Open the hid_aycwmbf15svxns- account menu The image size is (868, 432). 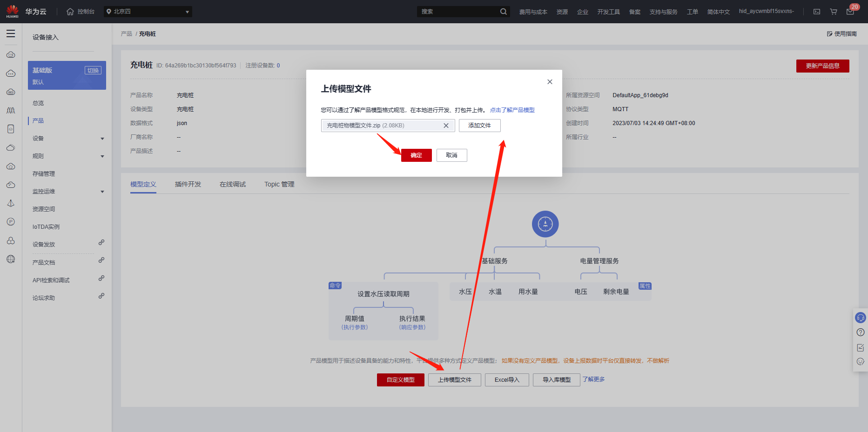pyautogui.click(x=767, y=11)
